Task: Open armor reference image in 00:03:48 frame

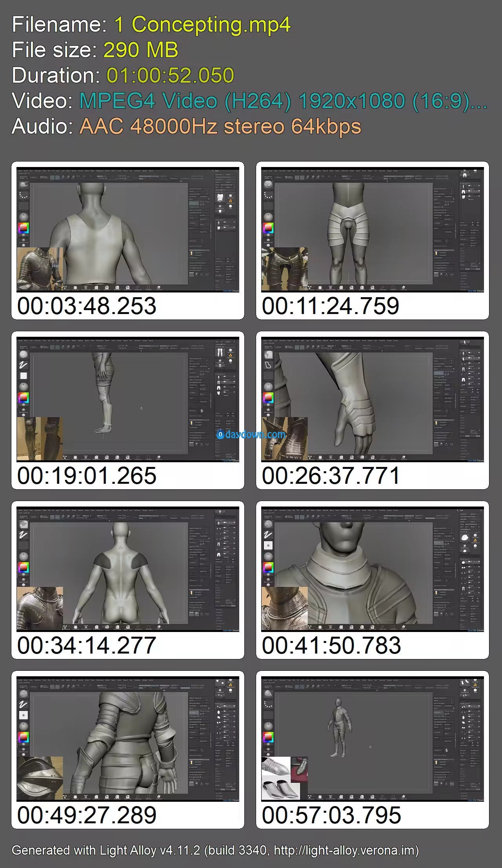Action: pyautogui.click(x=40, y=269)
